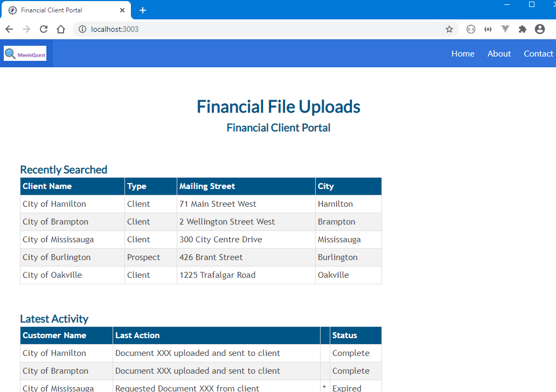Open a new browser tab
The width and height of the screenshot is (556, 392).
click(142, 10)
